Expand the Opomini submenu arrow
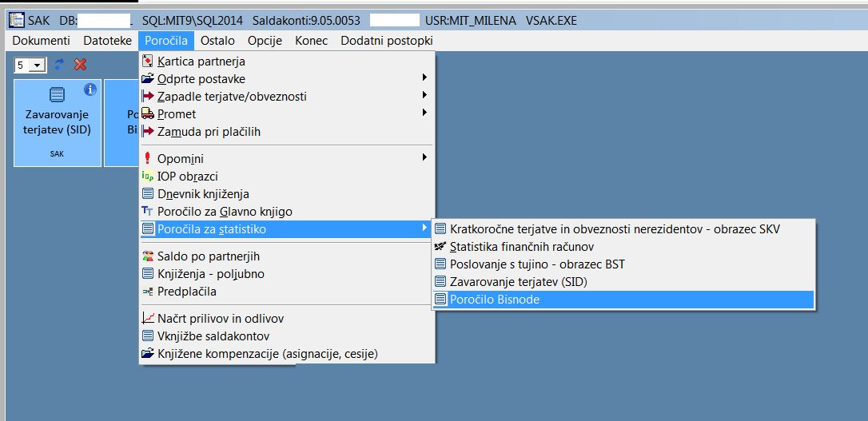868x421 pixels. point(424,157)
